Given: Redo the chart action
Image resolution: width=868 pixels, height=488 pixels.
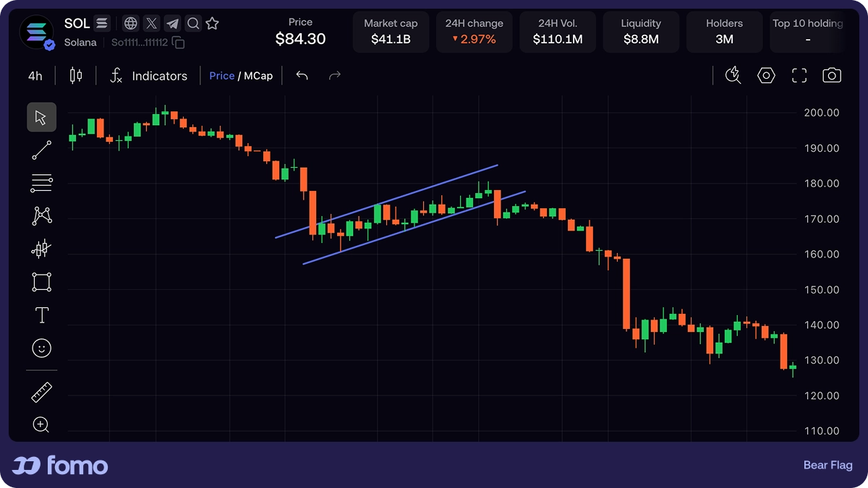Looking at the screenshot, I should click(334, 75).
